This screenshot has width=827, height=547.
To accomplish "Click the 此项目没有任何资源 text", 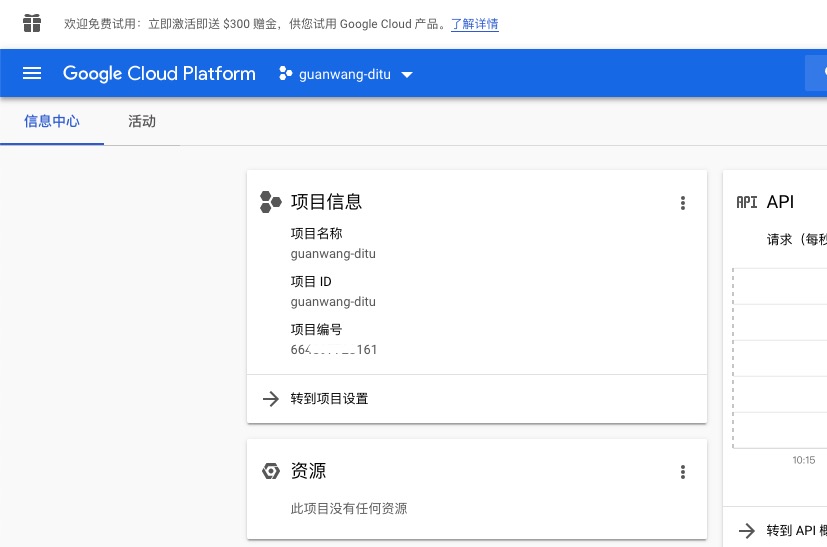I will coord(349,508).
